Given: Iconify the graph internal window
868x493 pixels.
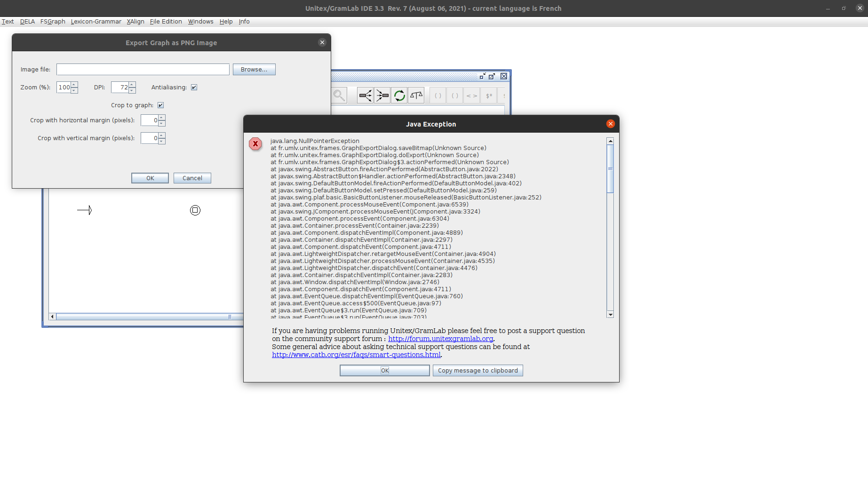Looking at the screenshot, I should (483, 76).
